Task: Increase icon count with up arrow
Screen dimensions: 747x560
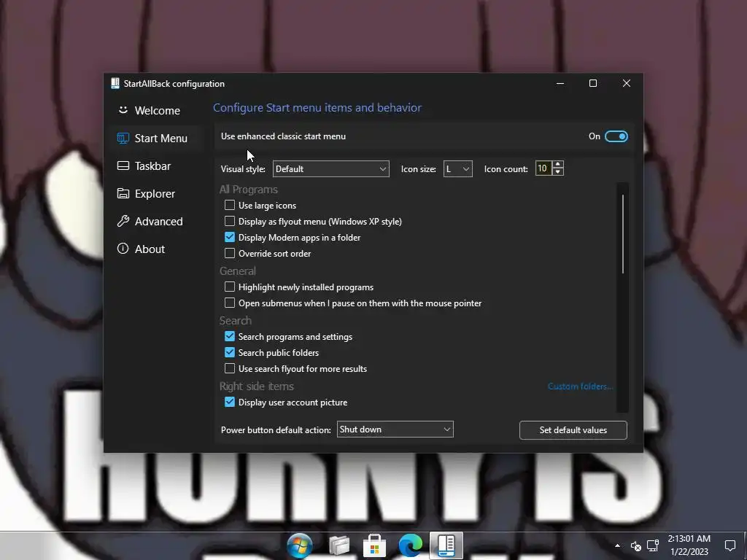Action: pyautogui.click(x=558, y=164)
